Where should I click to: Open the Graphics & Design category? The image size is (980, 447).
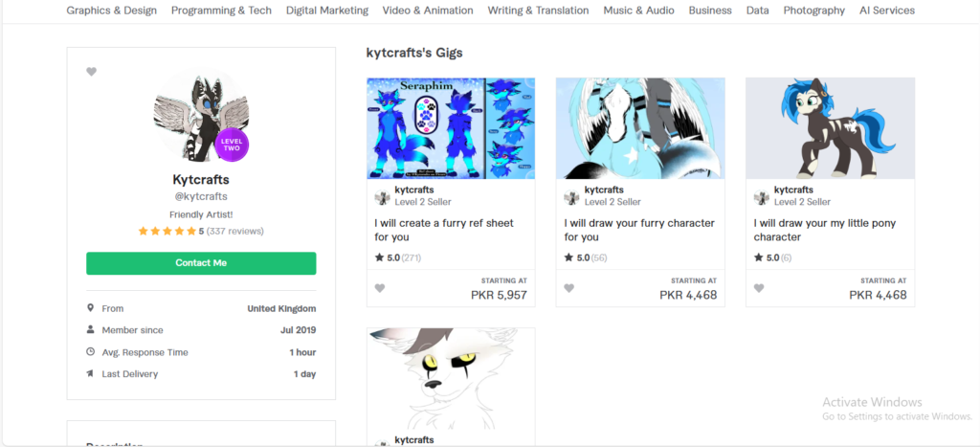[112, 11]
